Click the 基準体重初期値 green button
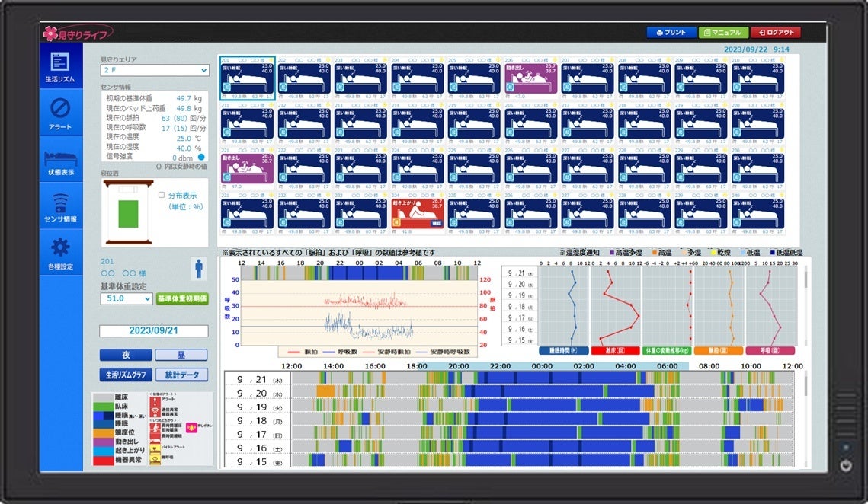 (x=182, y=298)
